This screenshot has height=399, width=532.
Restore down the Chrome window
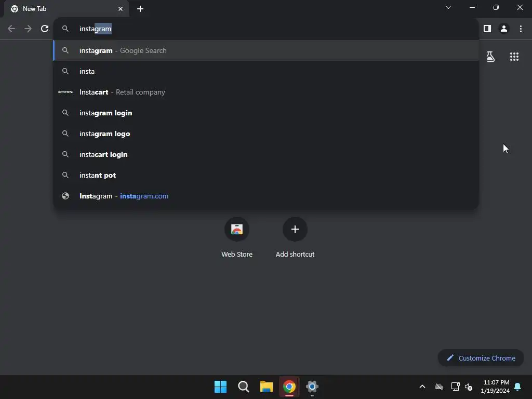click(496, 7)
